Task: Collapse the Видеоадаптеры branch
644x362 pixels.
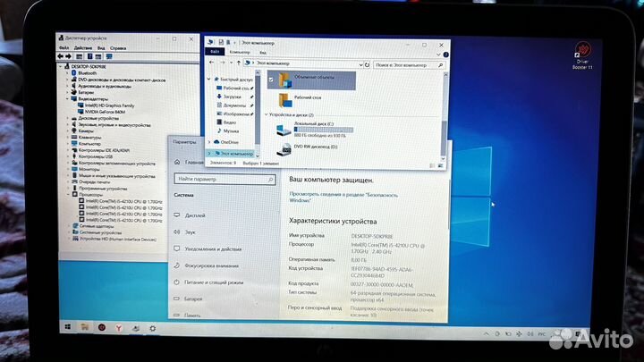Action: [68, 99]
